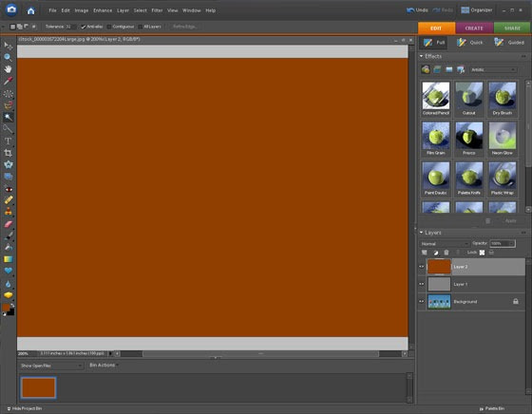Select the Hand tool
Image resolution: width=532 pixels, height=414 pixels.
(x=8, y=69)
